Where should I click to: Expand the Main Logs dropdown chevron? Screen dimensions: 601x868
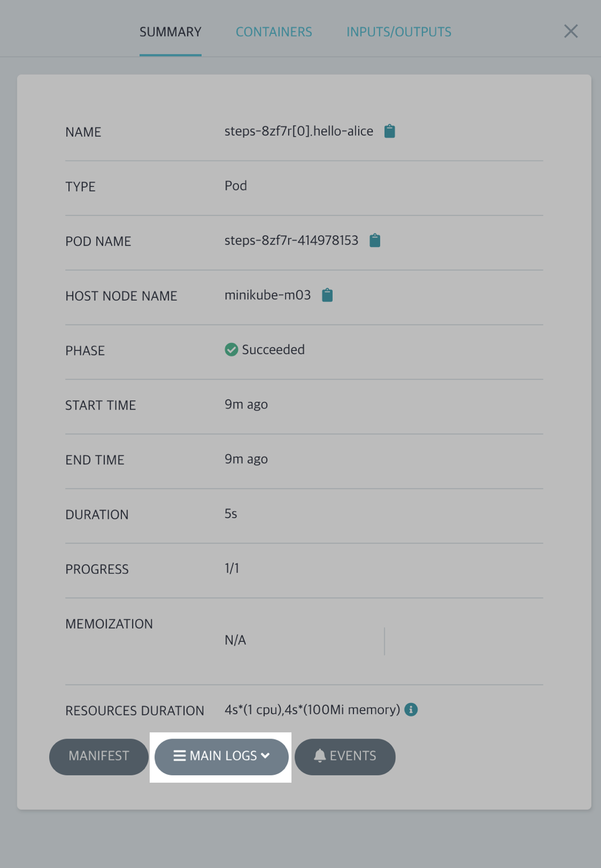tap(265, 756)
